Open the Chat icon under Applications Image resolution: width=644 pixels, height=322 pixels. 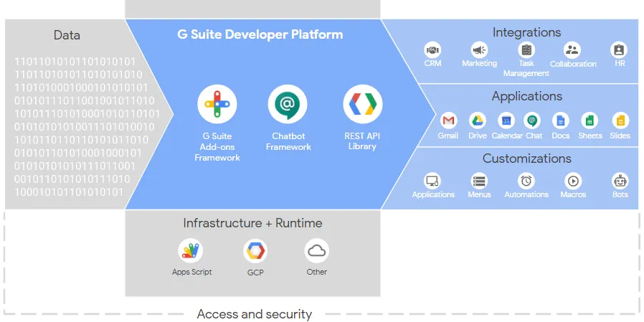click(532, 120)
